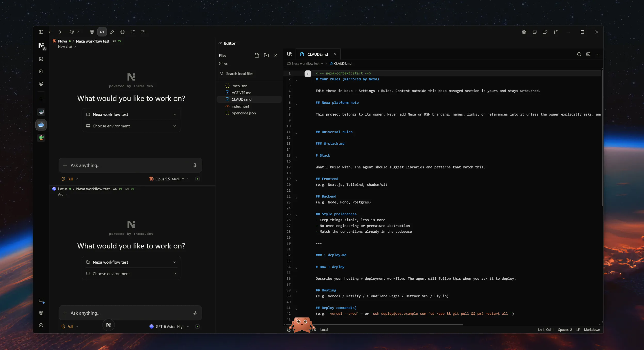Click the Nexa logo in left sidebar
The width and height of the screenshot is (644, 350).
[x=41, y=46]
